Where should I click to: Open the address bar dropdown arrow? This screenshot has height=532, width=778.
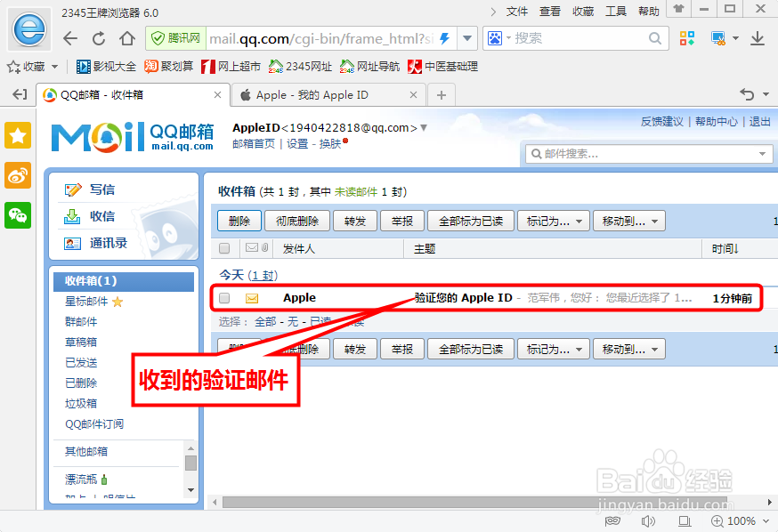(467, 38)
